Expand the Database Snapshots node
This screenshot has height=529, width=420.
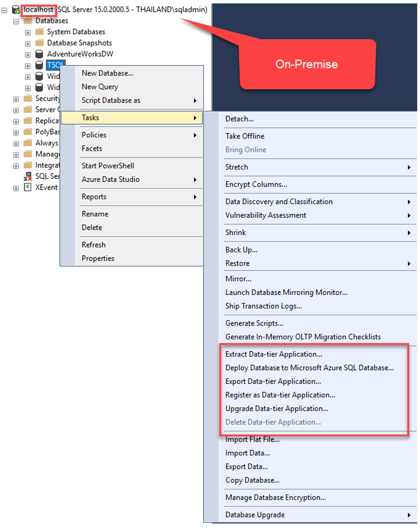(x=28, y=44)
